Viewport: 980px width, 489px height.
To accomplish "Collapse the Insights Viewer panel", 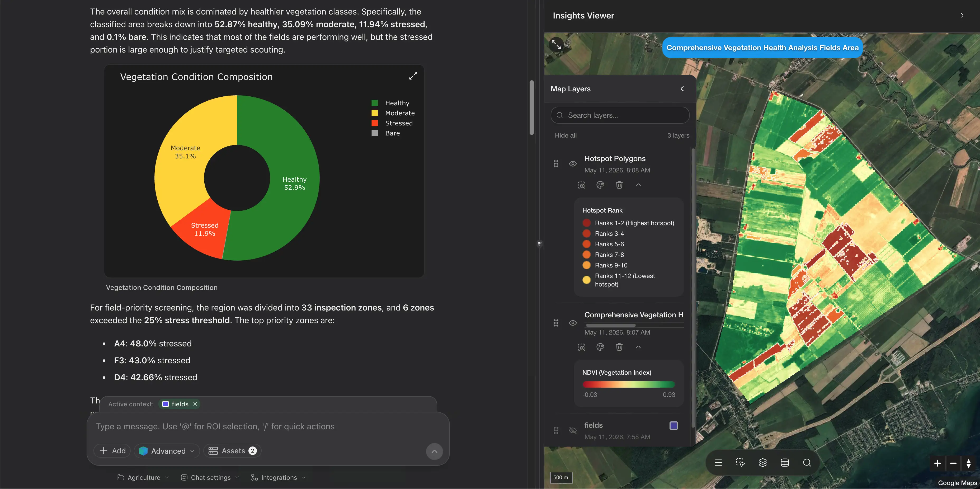I will 962,16.
